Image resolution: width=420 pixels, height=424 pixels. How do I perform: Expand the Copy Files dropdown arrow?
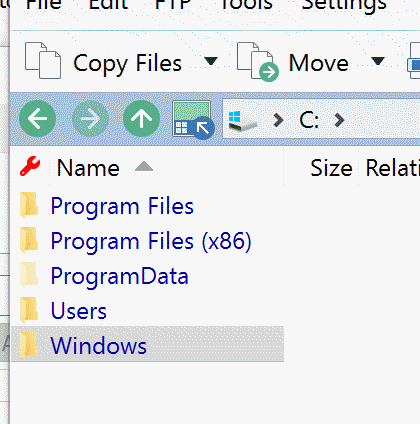[211, 61]
